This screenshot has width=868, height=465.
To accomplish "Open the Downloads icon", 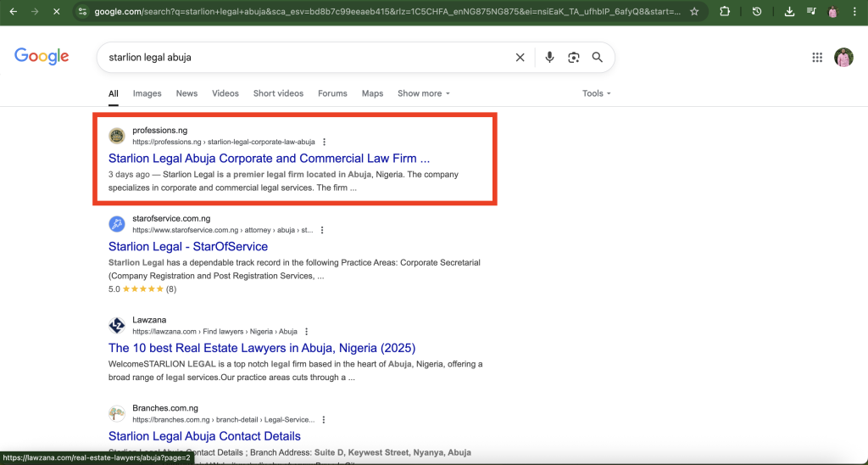I will coord(789,11).
